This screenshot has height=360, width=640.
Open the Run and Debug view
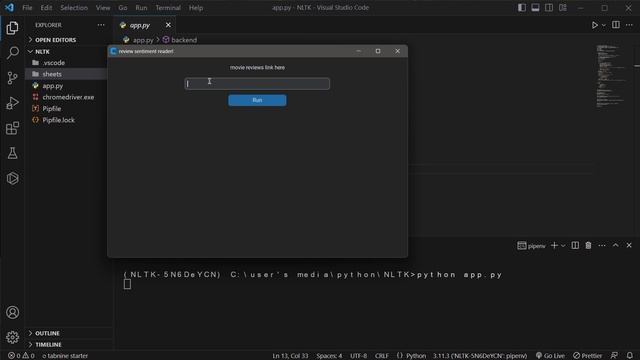12,103
